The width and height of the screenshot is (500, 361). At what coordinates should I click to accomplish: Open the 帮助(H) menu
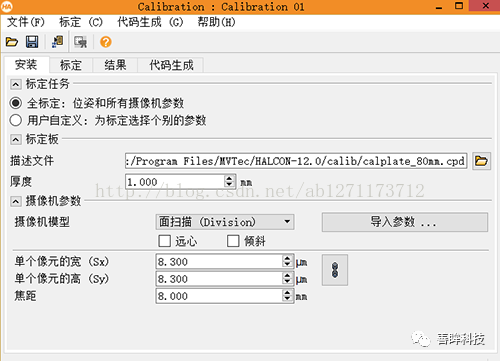pyautogui.click(x=216, y=22)
